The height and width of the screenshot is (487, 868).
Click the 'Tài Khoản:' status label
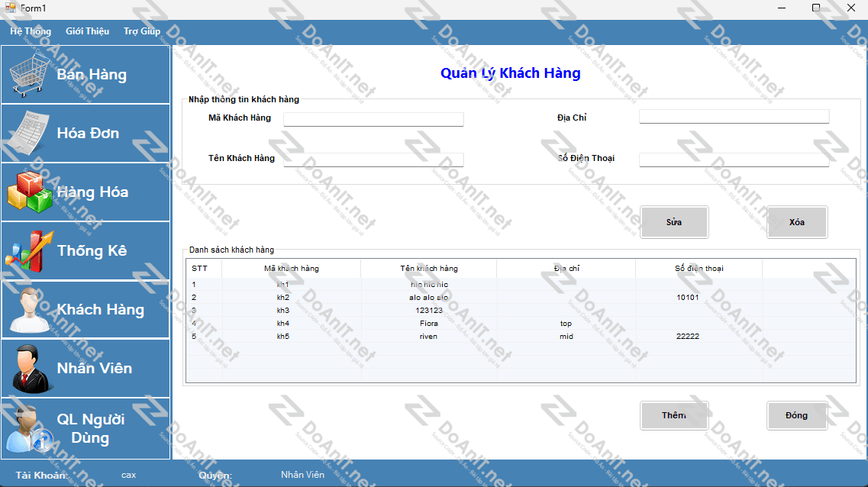[x=41, y=476]
